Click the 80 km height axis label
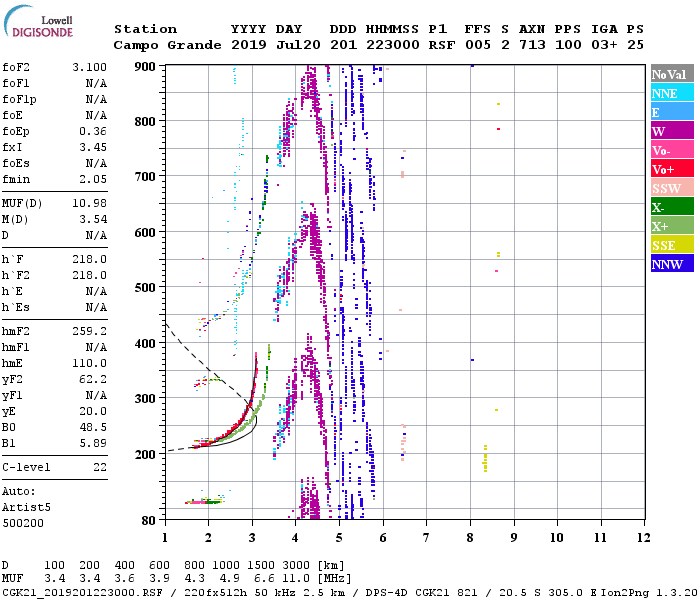Image resolution: width=700 pixels, height=600 pixels. click(x=149, y=521)
